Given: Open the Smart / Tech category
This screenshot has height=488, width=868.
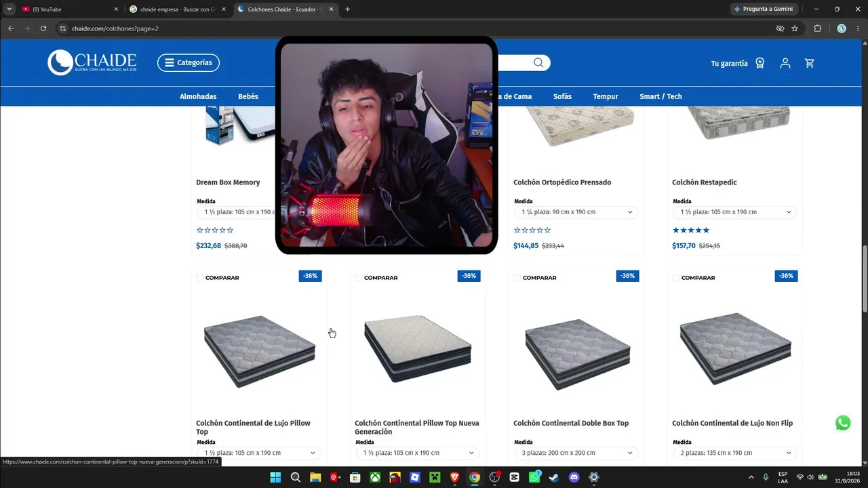Looking at the screenshot, I should point(660,96).
